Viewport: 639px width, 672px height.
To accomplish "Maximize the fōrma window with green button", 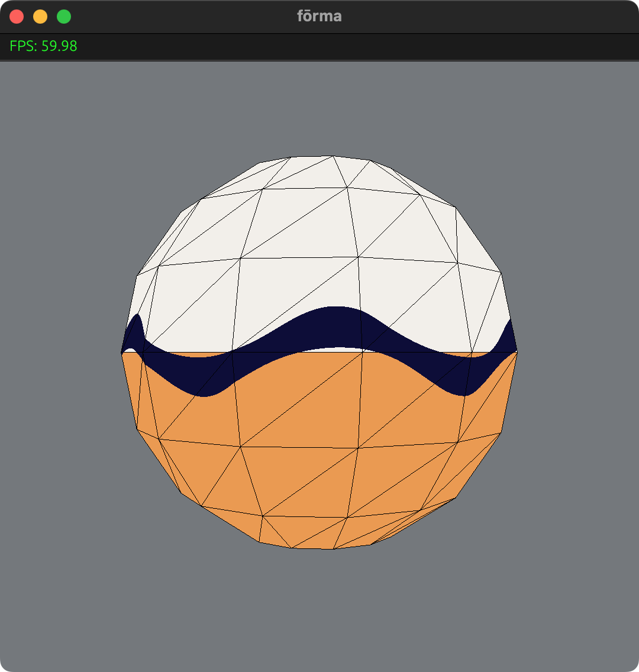I will [x=64, y=17].
